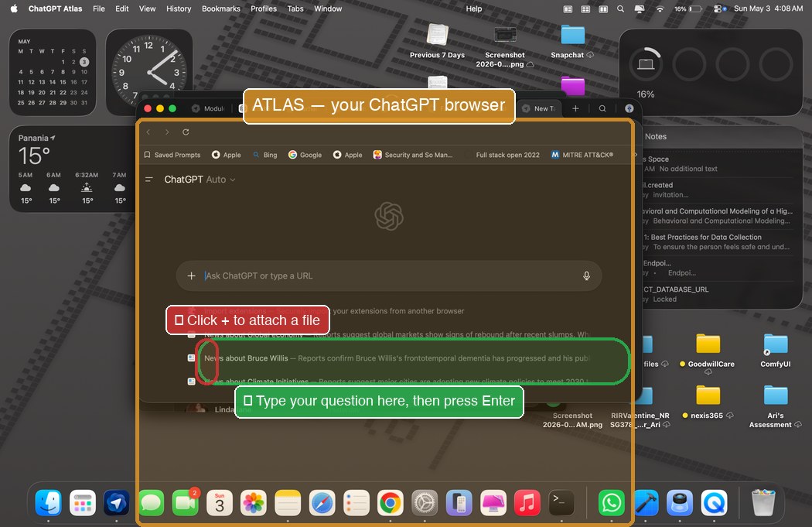The height and width of the screenshot is (527, 812).
Task: Open Spotlight search in menu bar
Action: tap(620, 9)
